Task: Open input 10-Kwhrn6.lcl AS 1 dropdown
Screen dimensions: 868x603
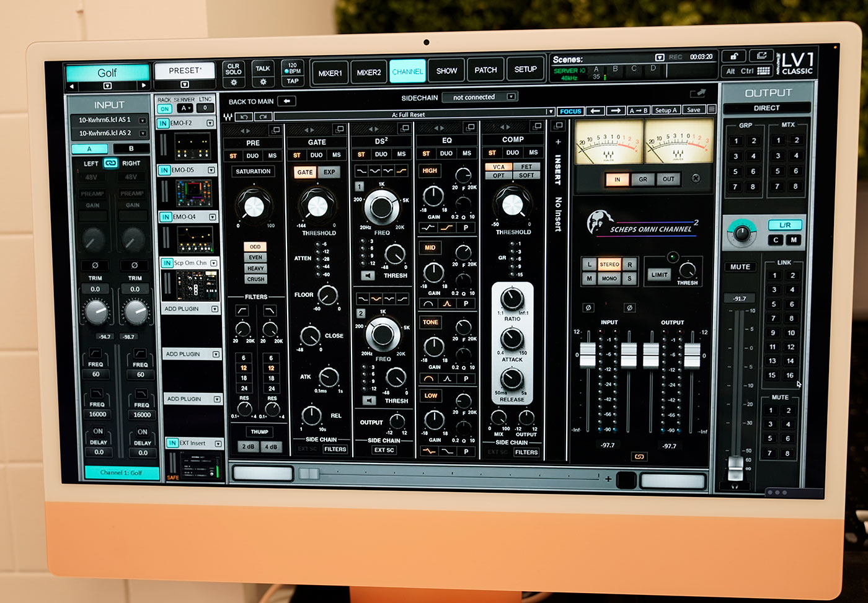Action: tap(143, 120)
